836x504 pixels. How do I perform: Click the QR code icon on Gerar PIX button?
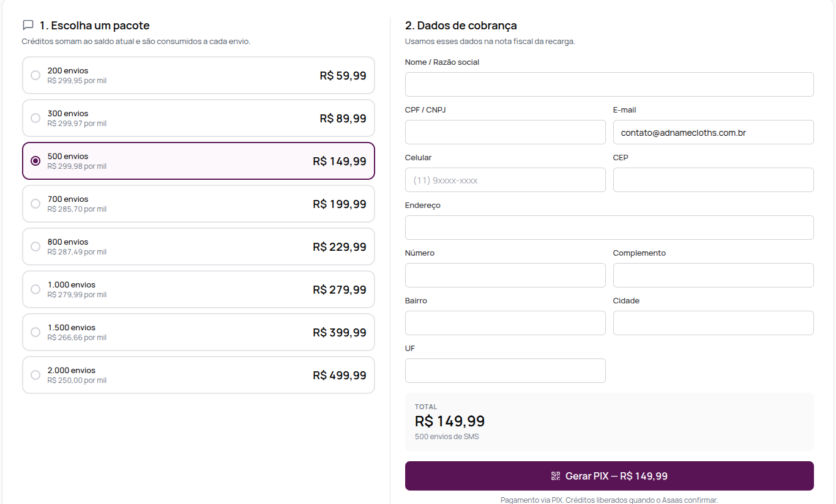click(x=556, y=476)
